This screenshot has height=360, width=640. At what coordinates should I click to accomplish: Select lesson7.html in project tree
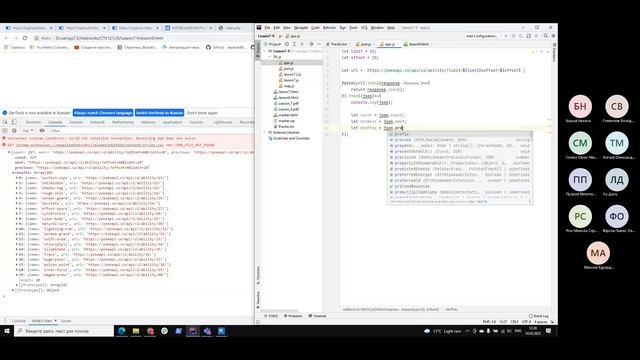click(288, 92)
